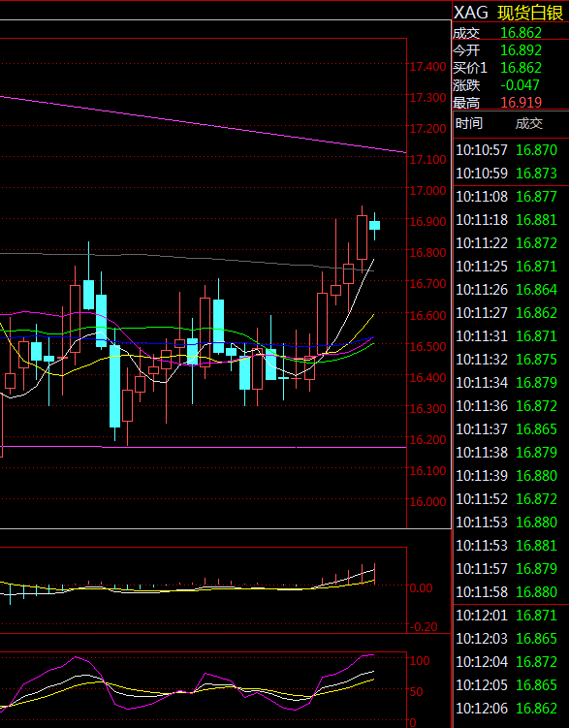569x728 pixels.
Task: Select tick row 10:11:34
Action: pyautogui.click(x=511, y=383)
